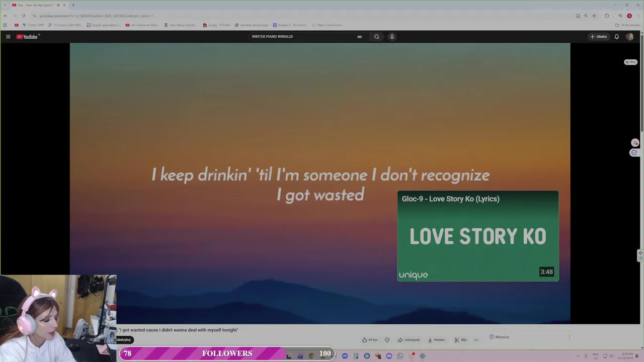Open WhatsApp from the taskbar
Image resolution: width=644 pixels, height=362 pixels.
click(400, 356)
